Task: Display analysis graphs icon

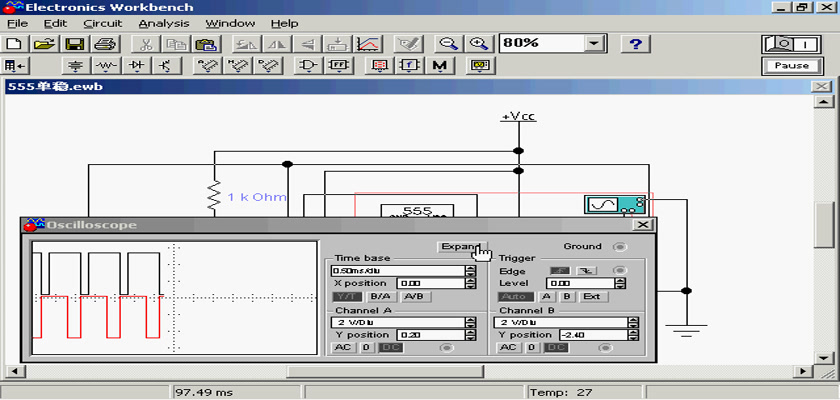Action: pos(369,43)
